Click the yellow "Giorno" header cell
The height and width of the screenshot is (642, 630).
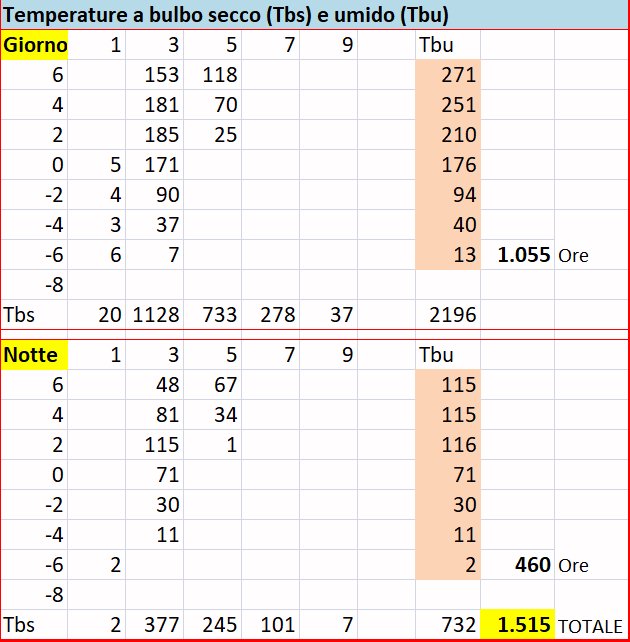tap(36, 45)
